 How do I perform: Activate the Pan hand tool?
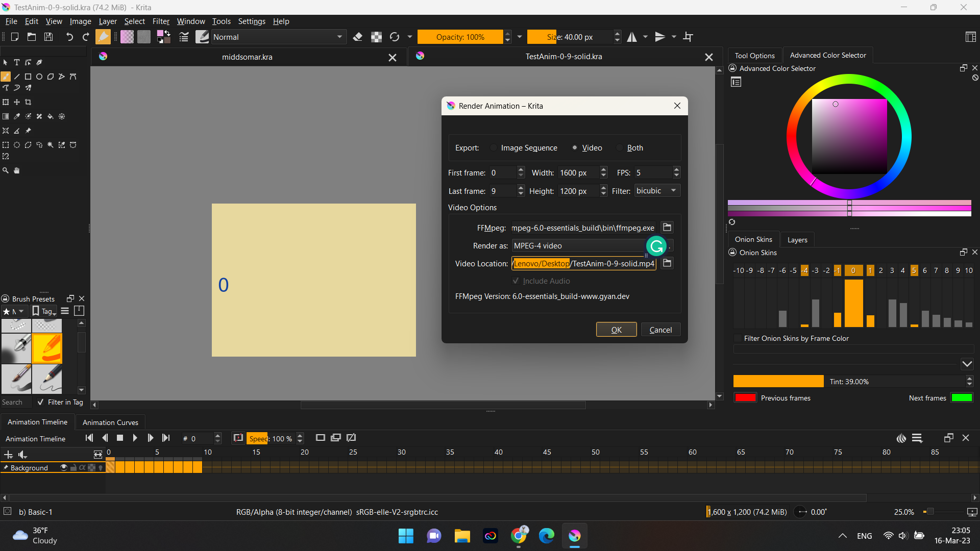pos(17,170)
